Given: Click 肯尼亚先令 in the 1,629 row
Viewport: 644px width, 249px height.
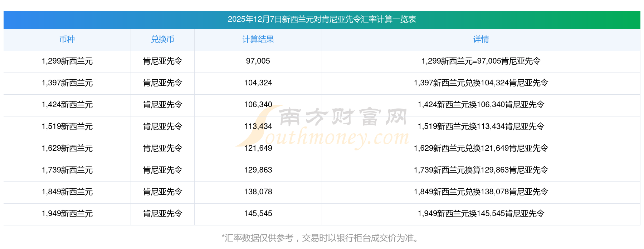Looking at the screenshot, I should pos(162,148).
